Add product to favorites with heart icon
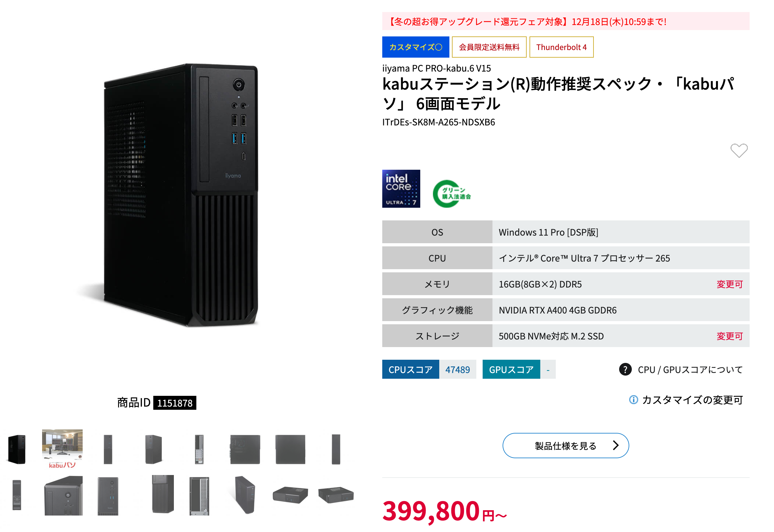 739,150
